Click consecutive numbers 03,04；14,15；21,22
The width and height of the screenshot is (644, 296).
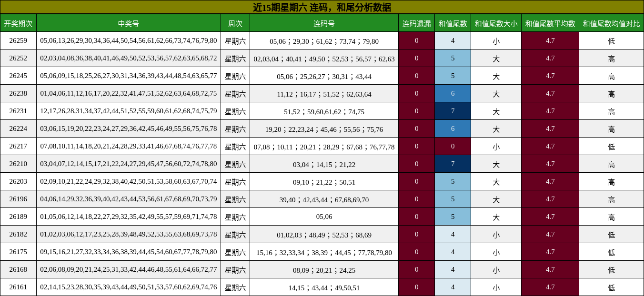click(324, 164)
